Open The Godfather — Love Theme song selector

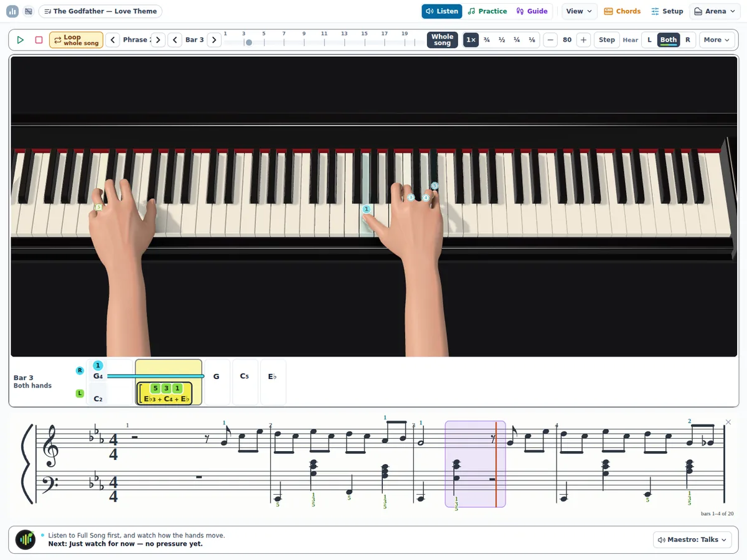[100, 11]
